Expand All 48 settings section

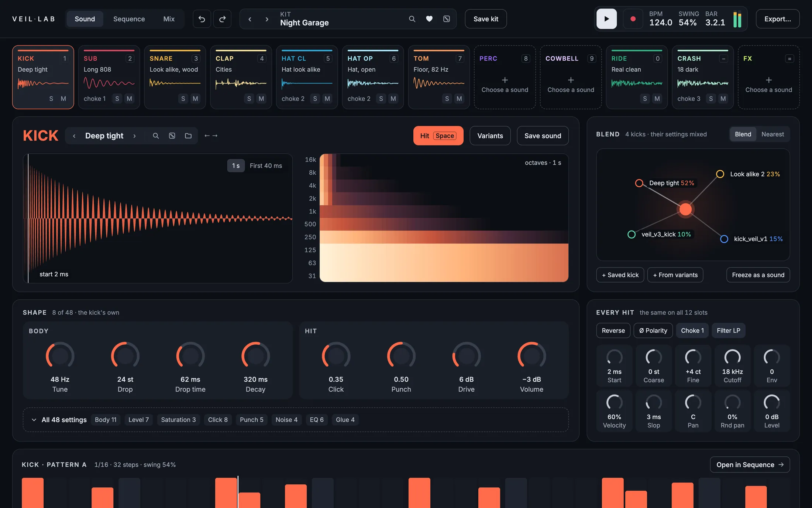coord(60,420)
